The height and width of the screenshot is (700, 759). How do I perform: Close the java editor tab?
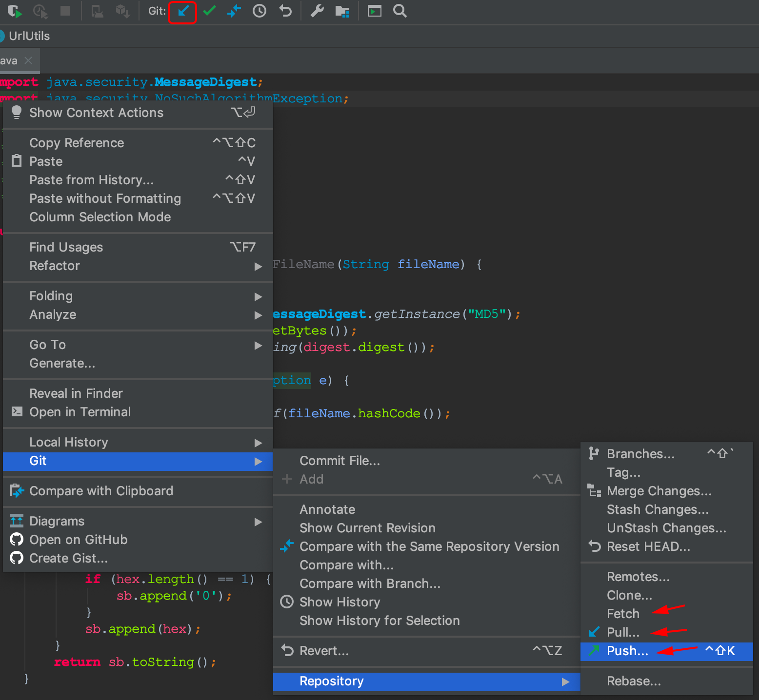coord(28,60)
